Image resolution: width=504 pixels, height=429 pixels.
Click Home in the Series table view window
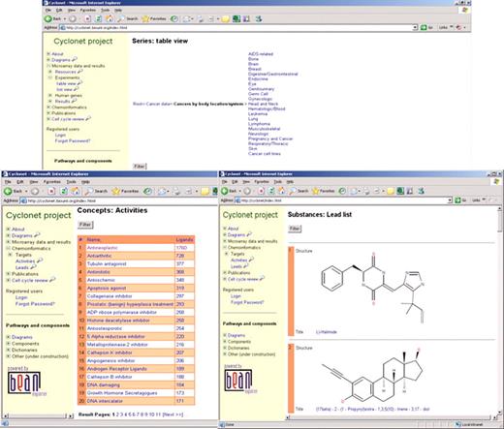[x=110, y=18]
